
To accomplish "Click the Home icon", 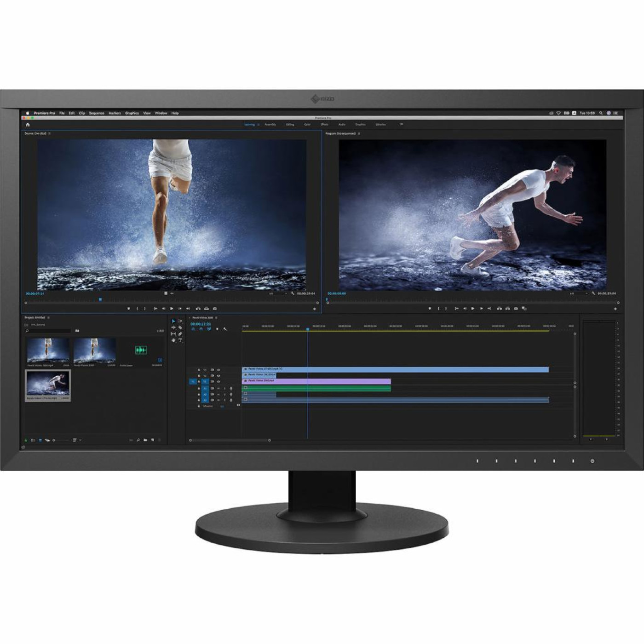I will [x=28, y=125].
